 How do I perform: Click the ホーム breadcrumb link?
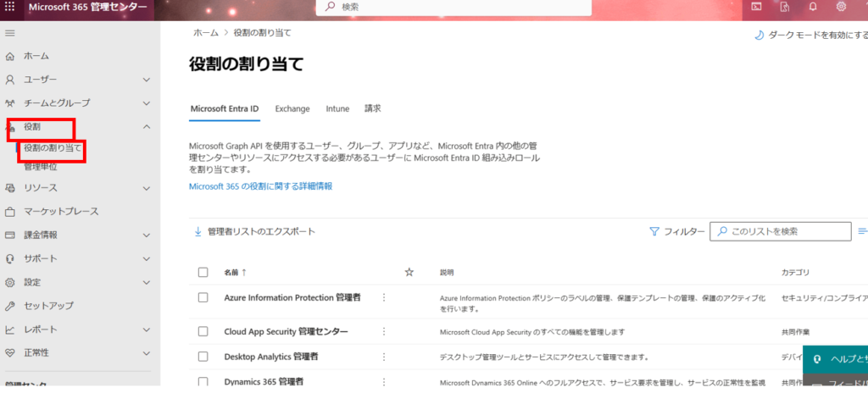click(205, 33)
